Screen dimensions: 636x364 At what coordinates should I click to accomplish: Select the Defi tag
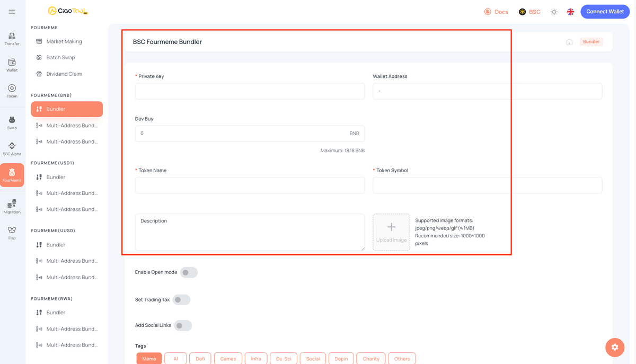pos(200,359)
